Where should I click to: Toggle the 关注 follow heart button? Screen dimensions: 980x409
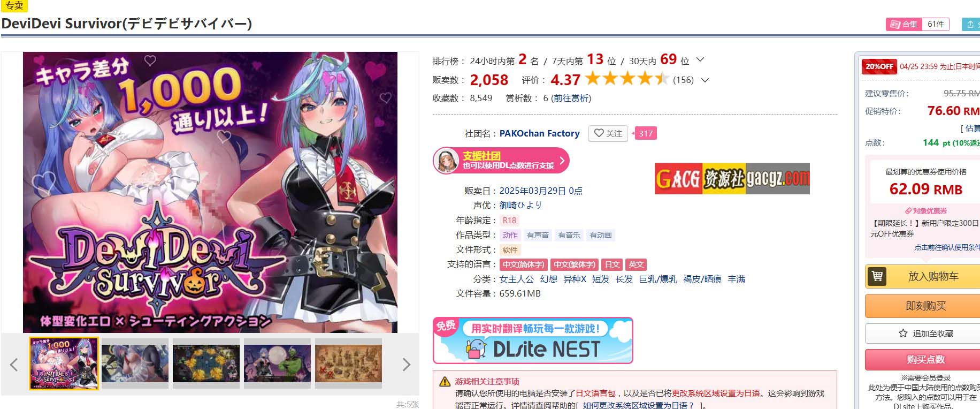pos(608,133)
